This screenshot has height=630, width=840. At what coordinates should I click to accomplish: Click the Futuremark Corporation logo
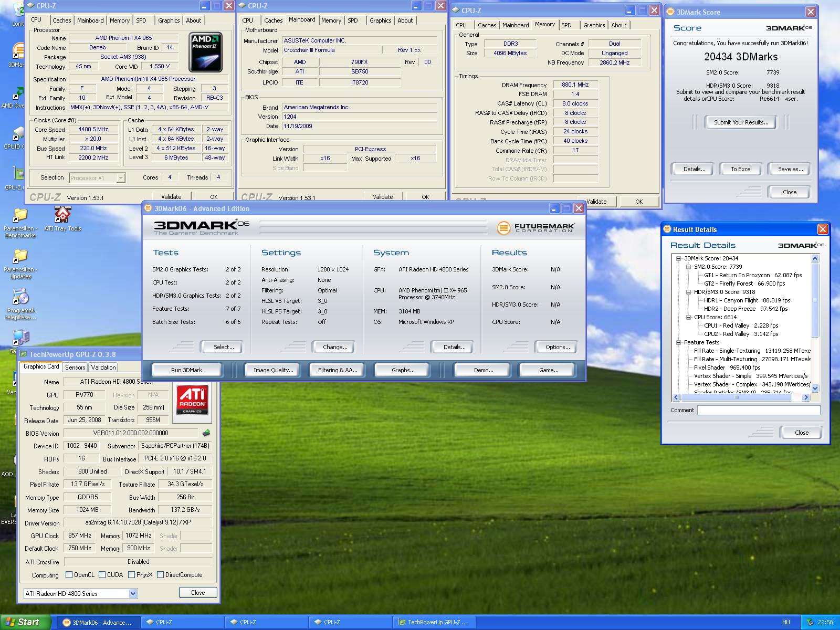point(535,228)
